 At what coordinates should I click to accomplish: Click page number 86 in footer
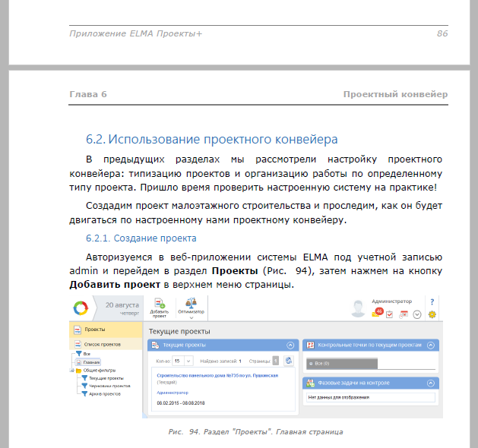(x=442, y=33)
